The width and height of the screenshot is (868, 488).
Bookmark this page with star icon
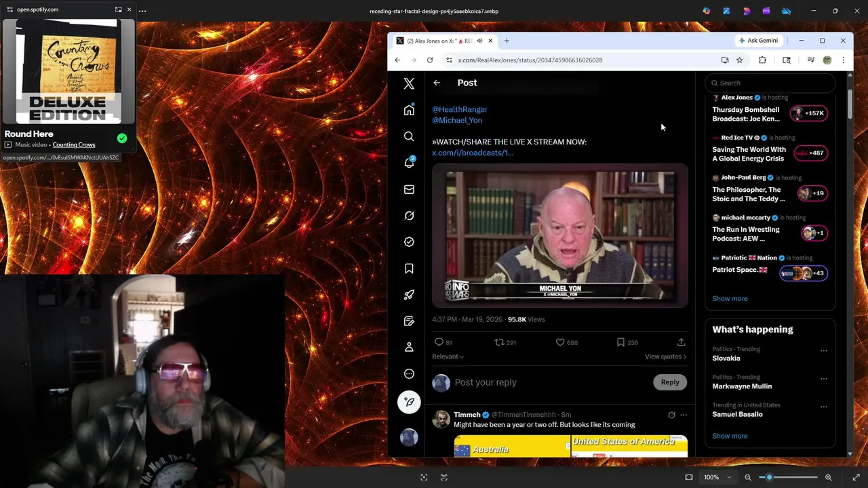pos(740,60)
